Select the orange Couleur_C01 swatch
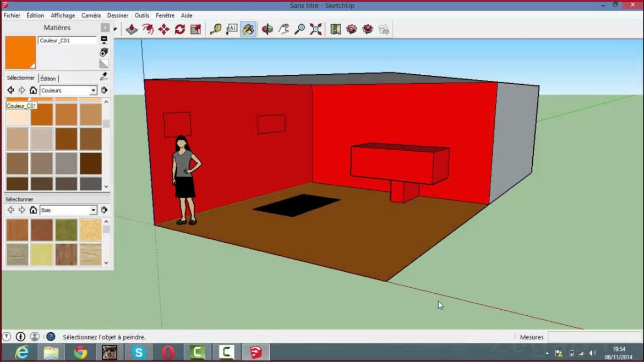The image size is (644, 362). [x=42, y=114]
